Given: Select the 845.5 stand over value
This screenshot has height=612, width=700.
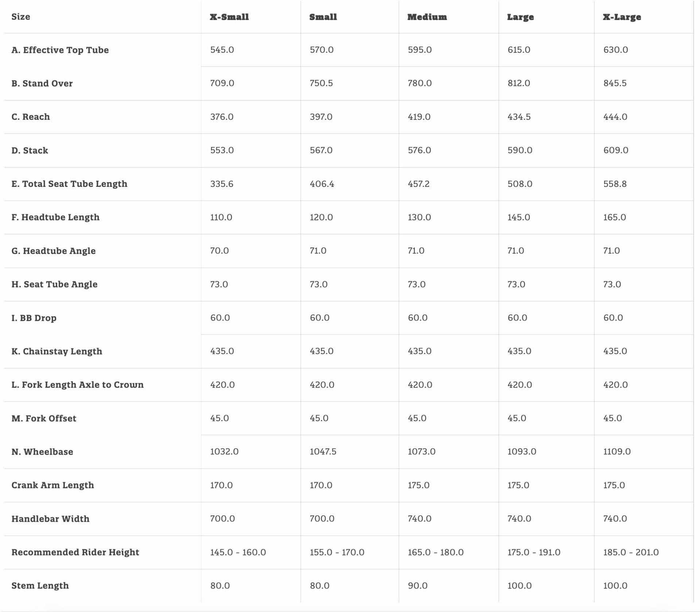Looking at the screenshot, I should pos(615,83).
